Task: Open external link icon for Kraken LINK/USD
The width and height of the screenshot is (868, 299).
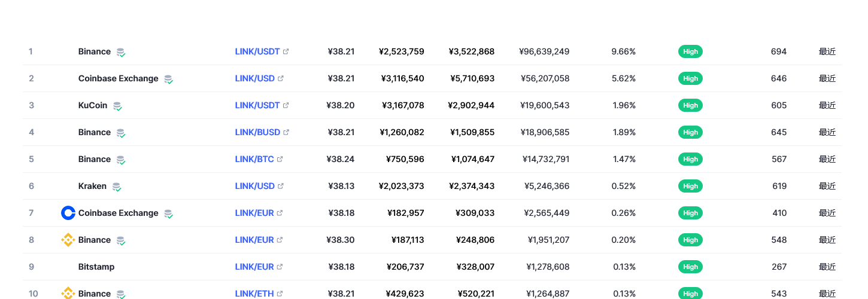Action: pos(281,186)
